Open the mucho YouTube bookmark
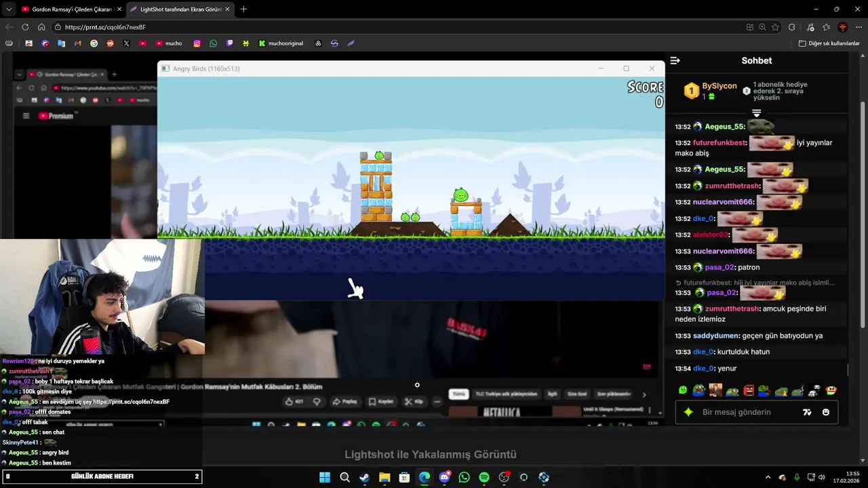This screenshot has width=868, height=488. 169,43
